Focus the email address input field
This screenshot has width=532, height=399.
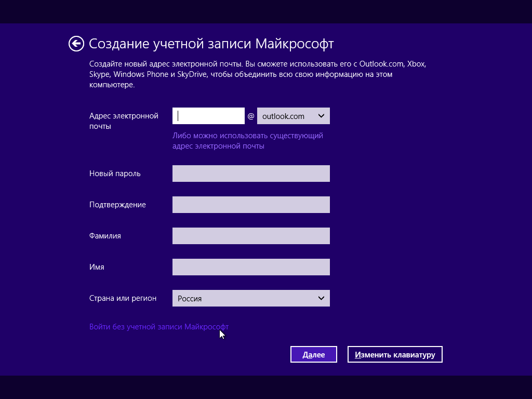[208, 116]
